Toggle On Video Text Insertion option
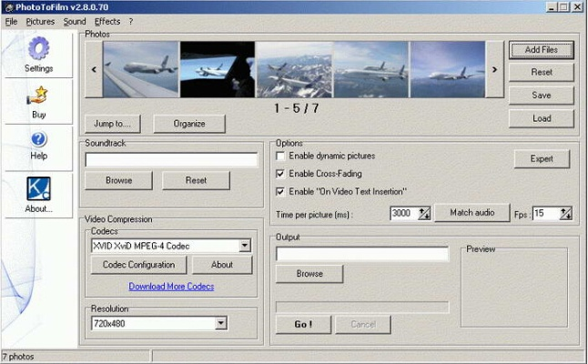 (280, 191)
